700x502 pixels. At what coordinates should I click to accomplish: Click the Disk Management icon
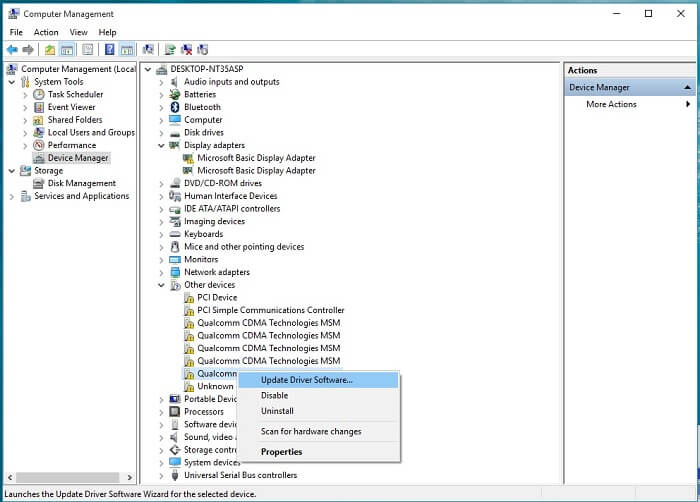coord(39,183)
